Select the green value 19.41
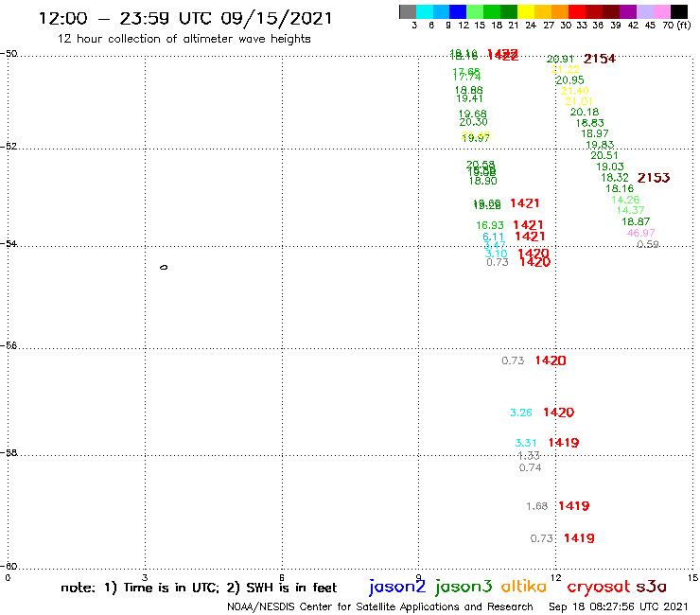 tap(469, 98)
